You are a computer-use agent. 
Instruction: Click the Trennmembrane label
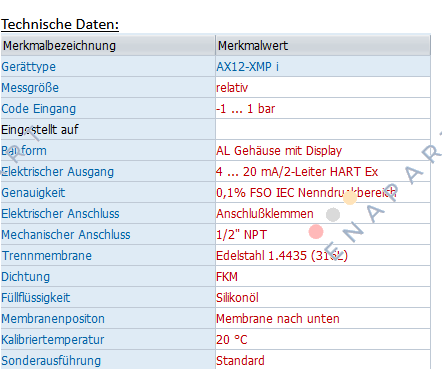click(47, 256)
